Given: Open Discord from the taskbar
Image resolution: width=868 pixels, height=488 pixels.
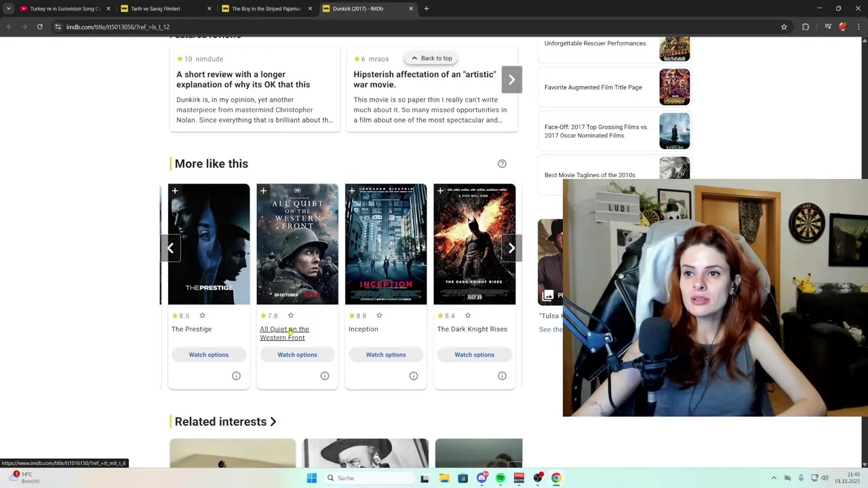Looking at the screenshot, I should point(481,478).
